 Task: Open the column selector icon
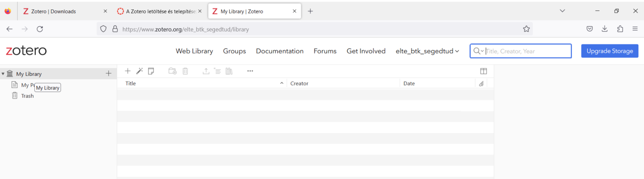click(483, 71)
